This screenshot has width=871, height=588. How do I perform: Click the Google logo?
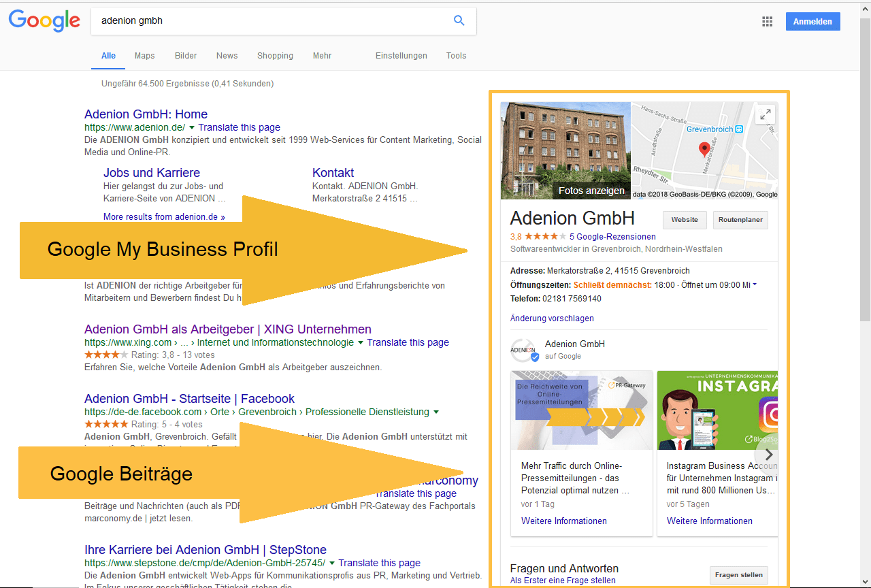(x=44, y=21)
